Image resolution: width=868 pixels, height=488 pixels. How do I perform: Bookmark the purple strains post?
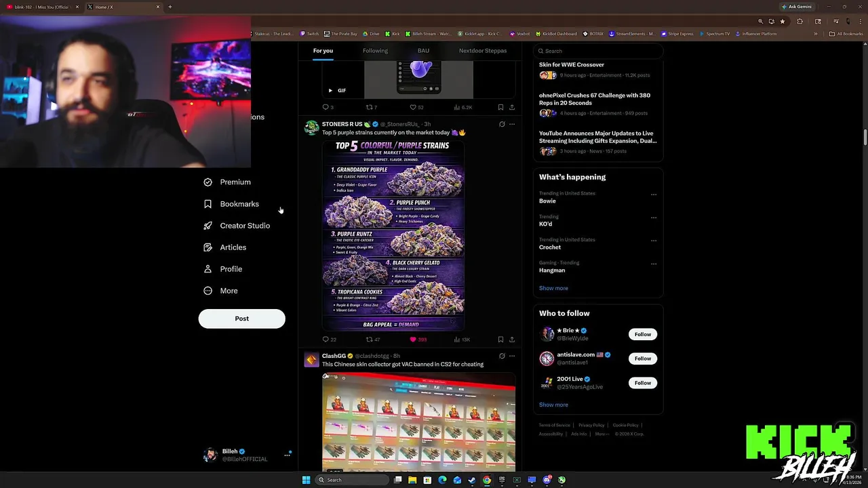500,340
